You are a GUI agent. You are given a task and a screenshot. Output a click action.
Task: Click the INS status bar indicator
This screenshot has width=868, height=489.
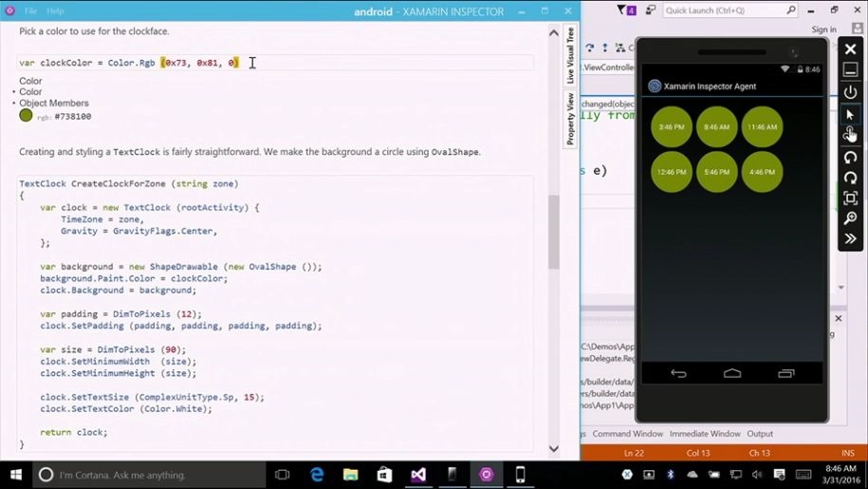click(x=848, y=453)
